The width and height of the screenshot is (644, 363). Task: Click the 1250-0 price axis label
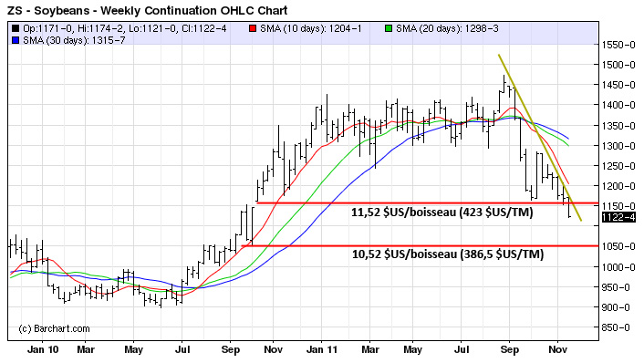coord(618,166)
